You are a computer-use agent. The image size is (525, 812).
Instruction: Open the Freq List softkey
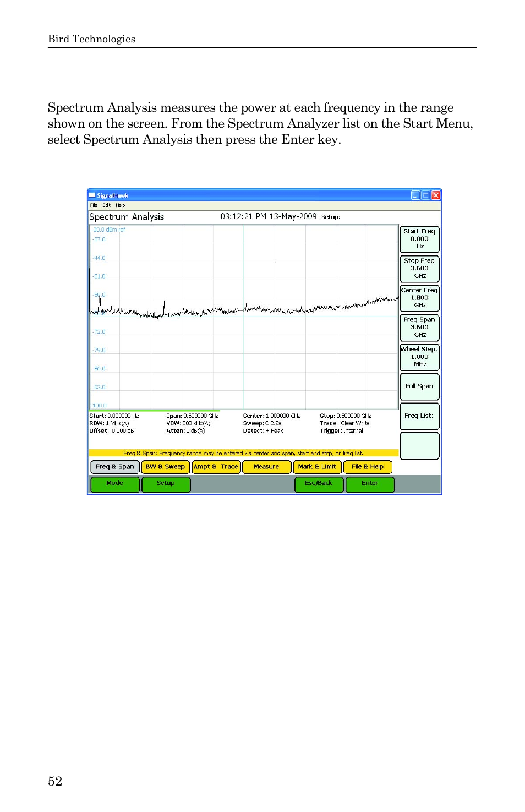(419, 416)
